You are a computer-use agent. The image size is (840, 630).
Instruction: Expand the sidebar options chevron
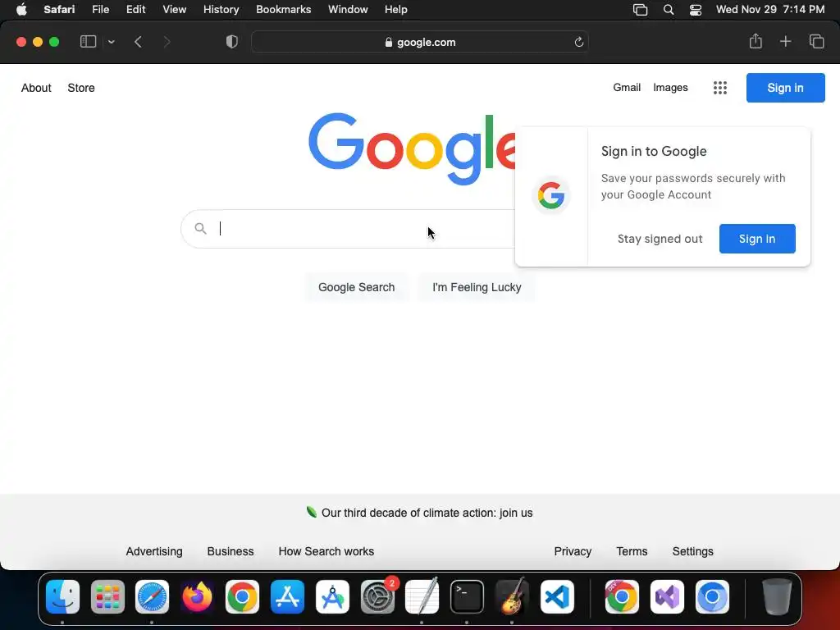[112, 42]
